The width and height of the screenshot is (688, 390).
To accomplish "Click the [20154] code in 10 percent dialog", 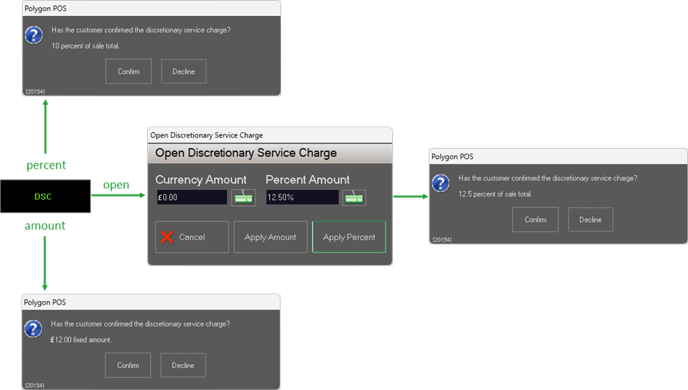I will pyautogui.click(x=35, y=91).
